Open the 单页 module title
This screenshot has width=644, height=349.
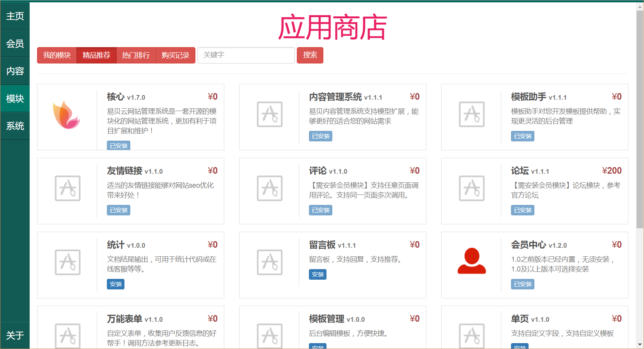click(x=520, y=319)
